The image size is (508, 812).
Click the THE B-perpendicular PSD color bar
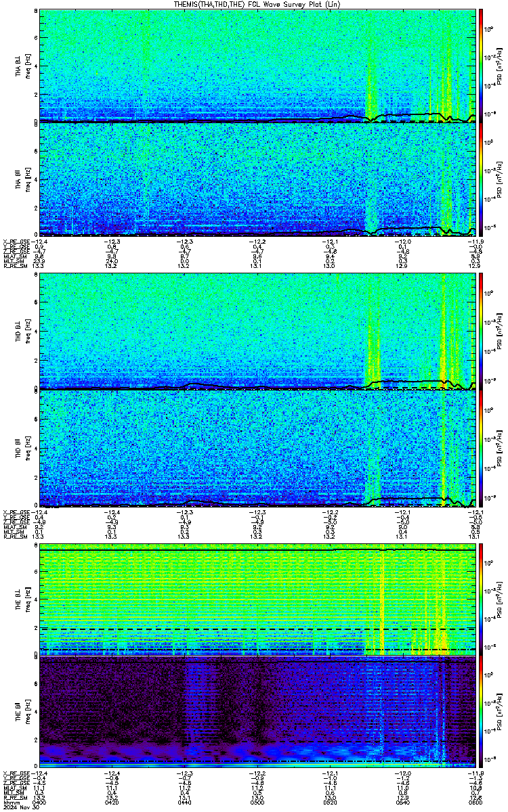pyautogui.click(x=480, y=600)
